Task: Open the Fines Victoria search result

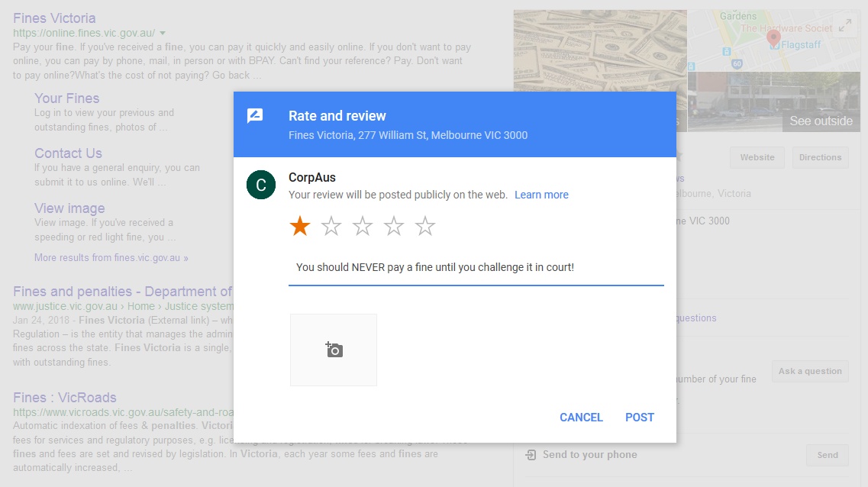Action: (x=54, y=18)
